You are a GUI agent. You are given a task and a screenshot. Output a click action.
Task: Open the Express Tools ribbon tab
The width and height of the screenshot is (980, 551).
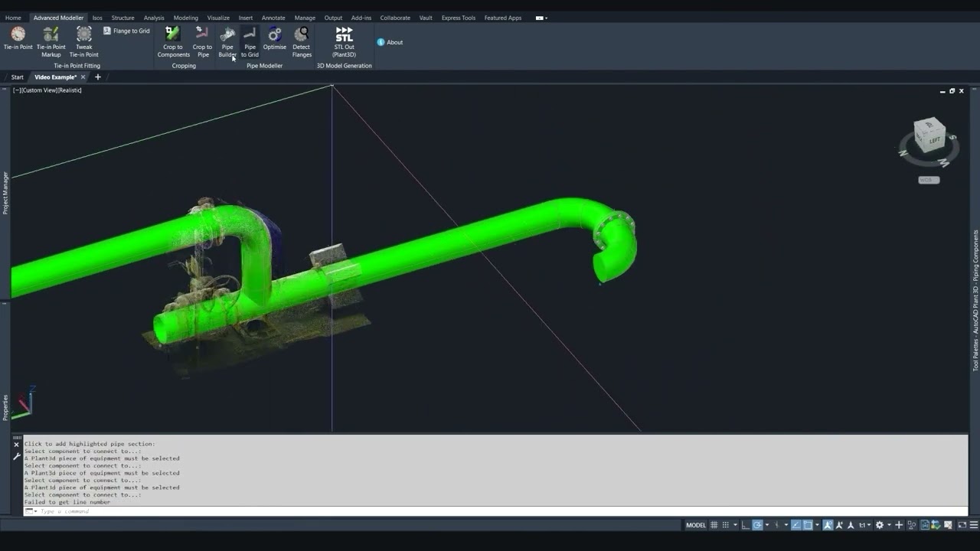(458, 18)
